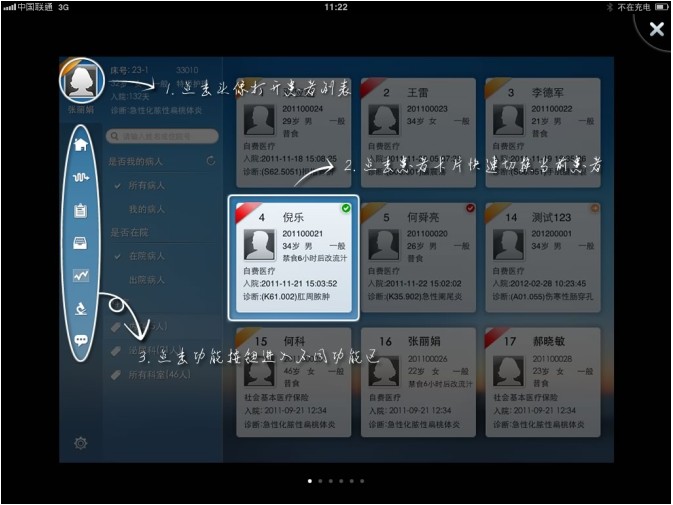Select the 我的病人 filter option
The height and width of the screenshot is (505, 673).
click(146, 208)
